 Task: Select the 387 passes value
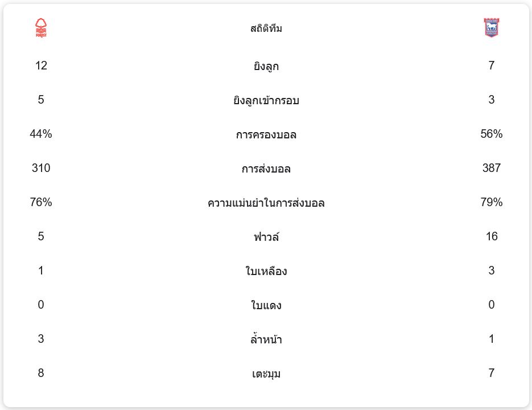[491, 168]
